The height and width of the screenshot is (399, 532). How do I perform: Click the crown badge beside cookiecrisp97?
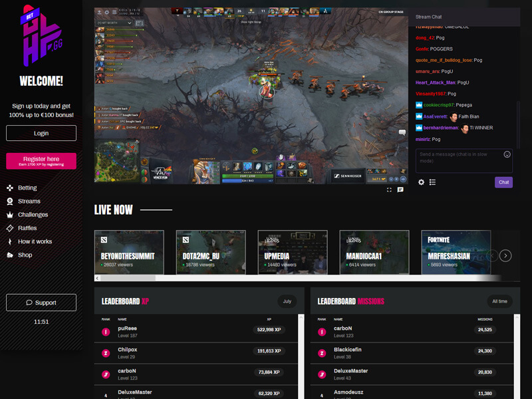[419, 105]
